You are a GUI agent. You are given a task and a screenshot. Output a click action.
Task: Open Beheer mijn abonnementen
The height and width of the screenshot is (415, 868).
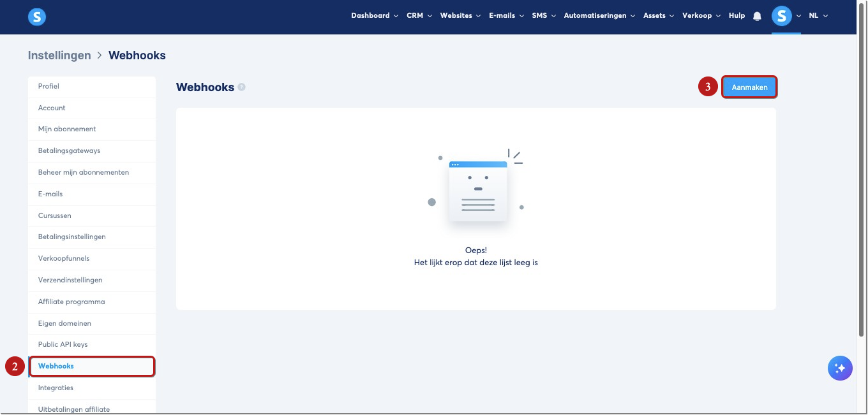[92, 173]
